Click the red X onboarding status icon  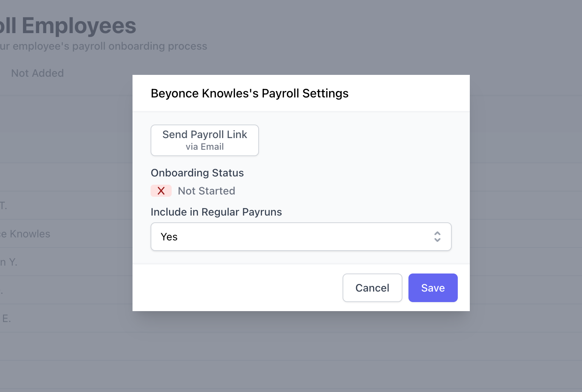pyautogui.click(x=161, y=191)
